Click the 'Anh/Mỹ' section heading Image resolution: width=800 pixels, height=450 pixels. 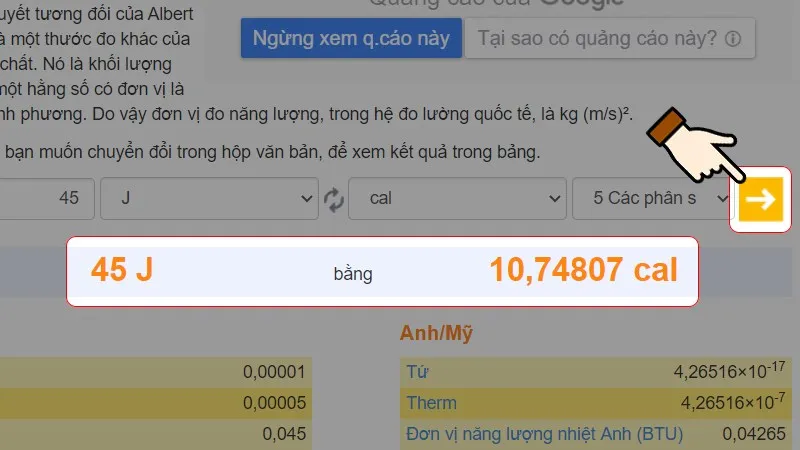tap(436, 333)
